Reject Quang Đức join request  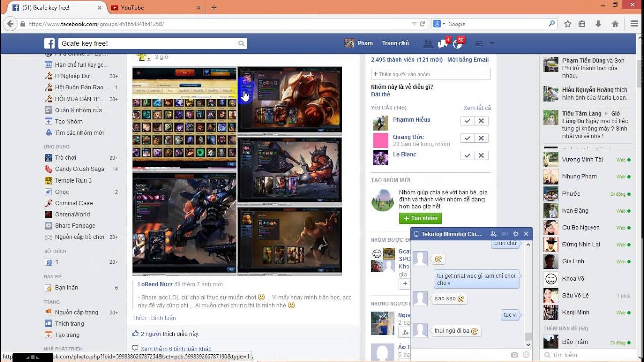coord(481,138)
